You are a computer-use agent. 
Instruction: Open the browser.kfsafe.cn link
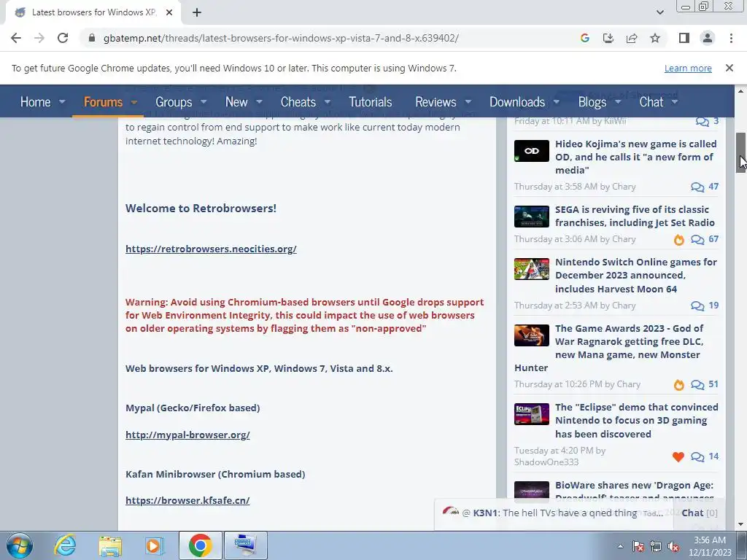(187, 500)
